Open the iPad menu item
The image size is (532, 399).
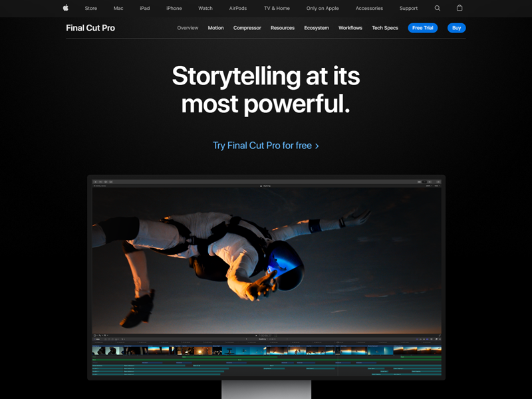coord(145,8)
